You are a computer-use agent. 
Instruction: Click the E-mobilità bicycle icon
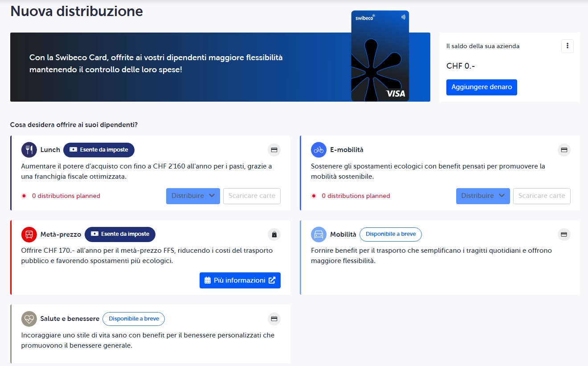tap(318, 150)
